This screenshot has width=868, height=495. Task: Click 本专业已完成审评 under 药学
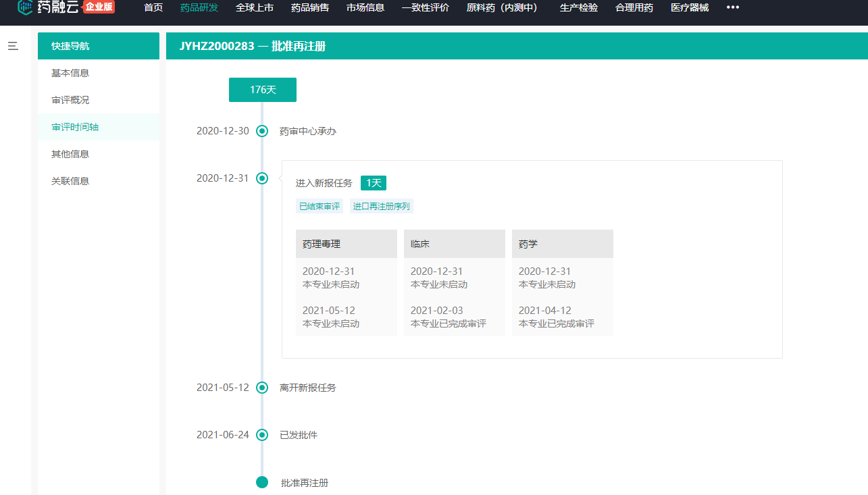click(x=557, y=323)
